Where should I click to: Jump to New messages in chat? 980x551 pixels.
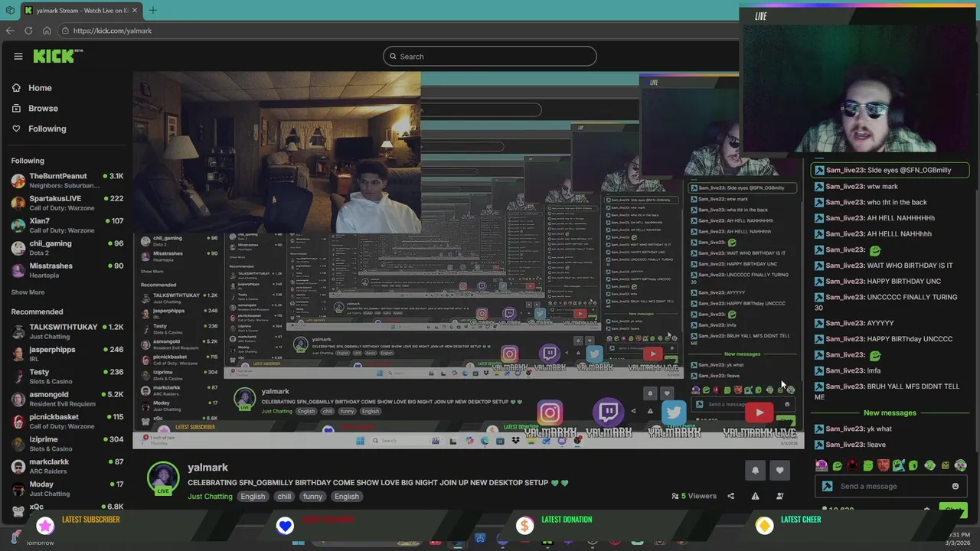point(890,413)
